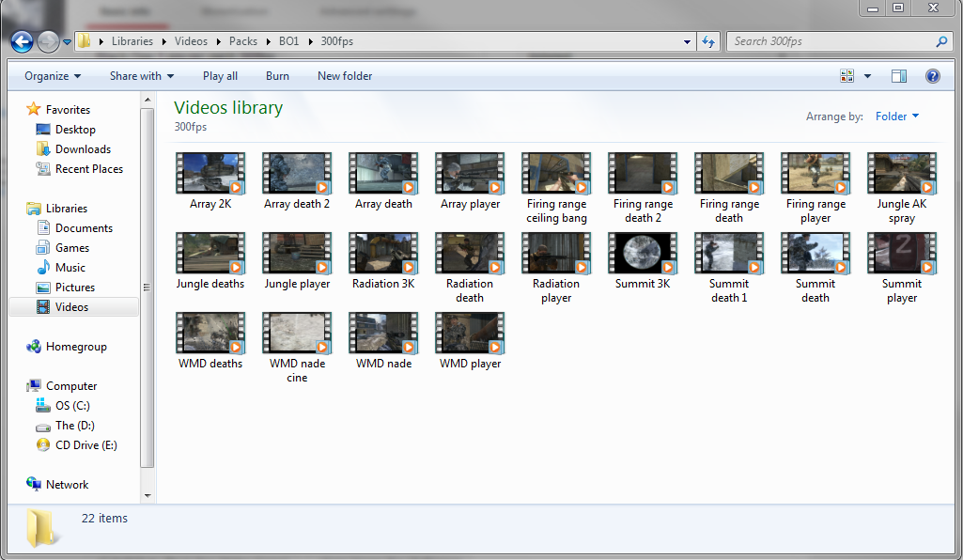Select Downloads in the navigation pane

click(x=83, y=149)
